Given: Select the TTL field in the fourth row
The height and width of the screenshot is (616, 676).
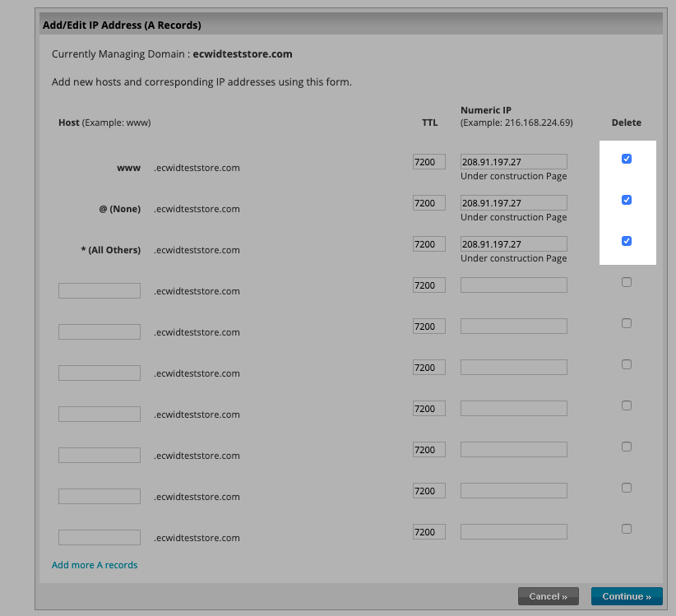Looking at the screenshot, I should coord(428,285).
